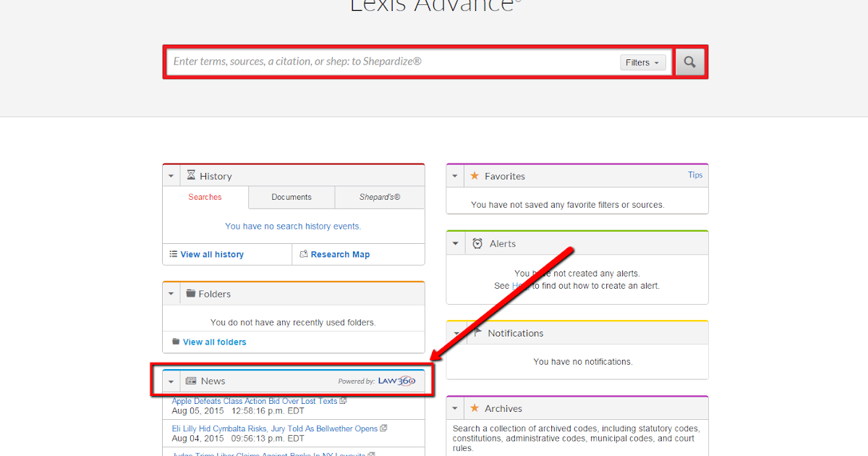The image size is (868, 456).
Task: Collapse the History panel arrow
Action: tap(171, 176)
